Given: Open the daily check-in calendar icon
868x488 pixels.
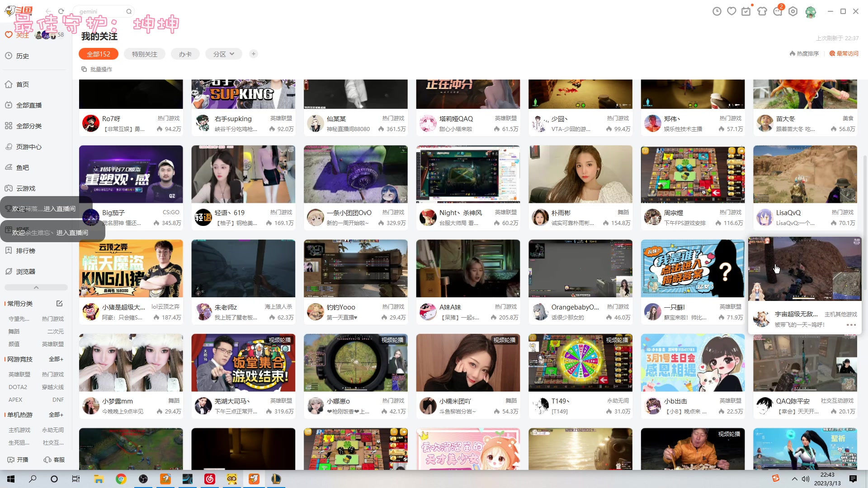Looking at the screenshot, I should (746, 11).
